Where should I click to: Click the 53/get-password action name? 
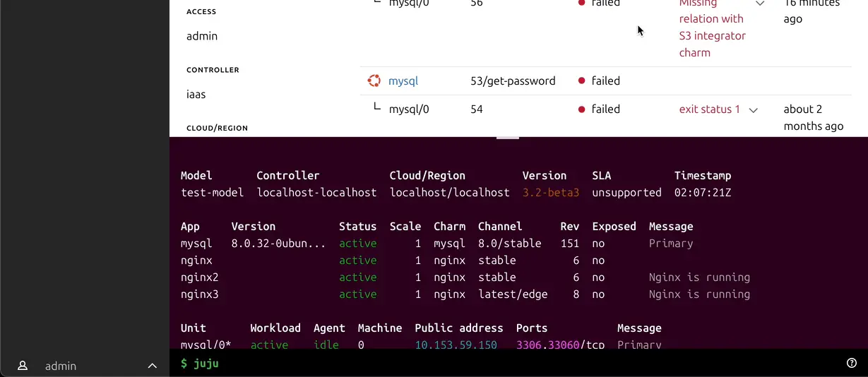(513, 81)
